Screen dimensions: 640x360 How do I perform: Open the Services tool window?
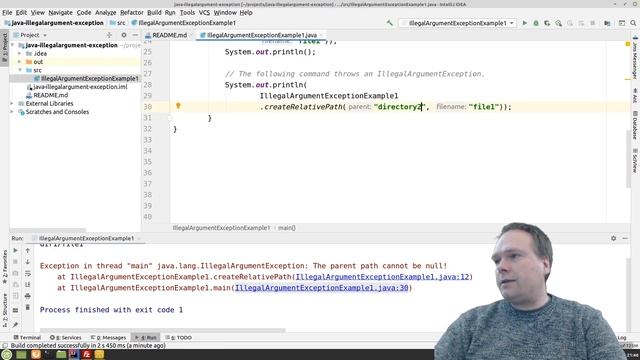66,338
